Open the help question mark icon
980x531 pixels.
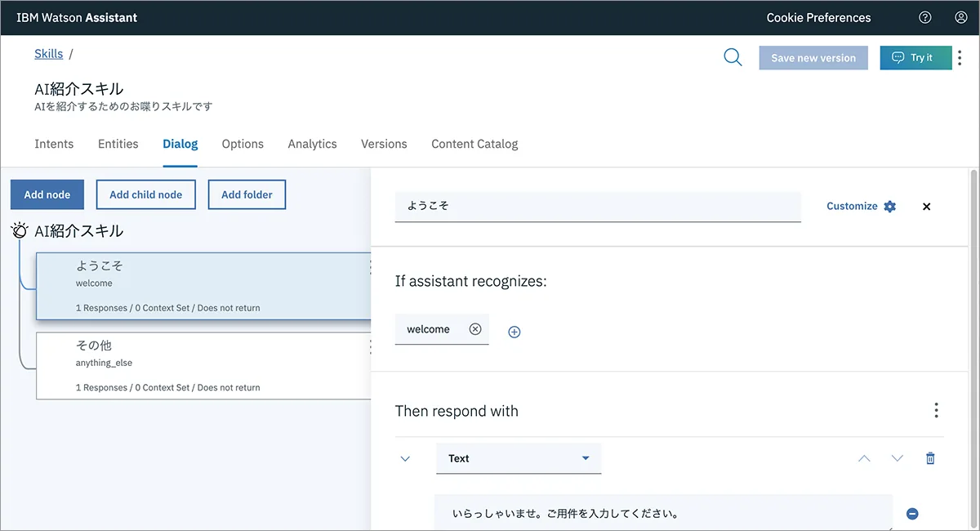click(924, 17)
